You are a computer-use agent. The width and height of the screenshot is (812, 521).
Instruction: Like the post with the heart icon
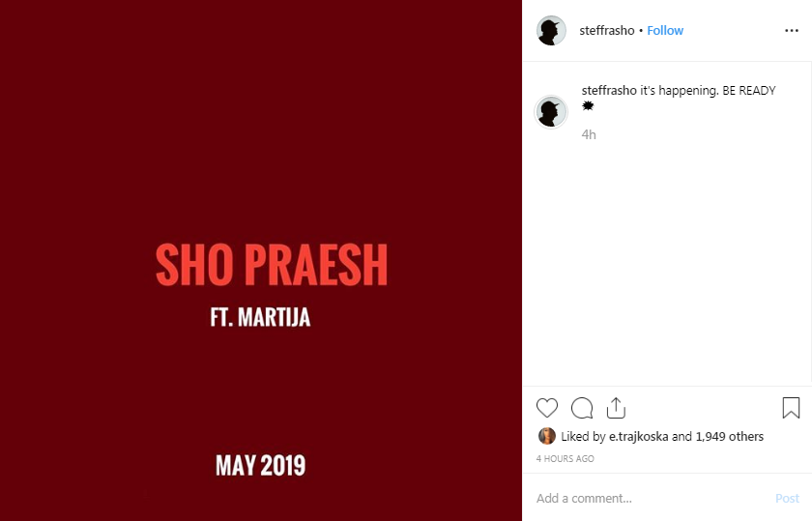(x=547, y=408)
